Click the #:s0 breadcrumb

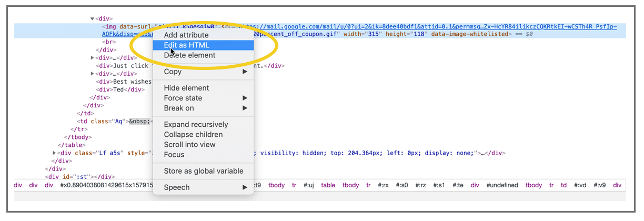coord(403,185)
